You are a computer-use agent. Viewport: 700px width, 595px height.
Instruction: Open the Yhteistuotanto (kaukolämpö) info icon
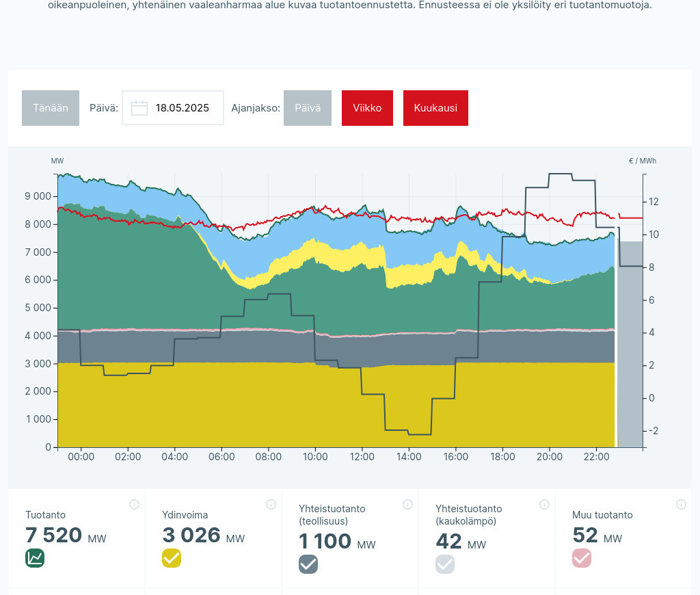point(544,505)
